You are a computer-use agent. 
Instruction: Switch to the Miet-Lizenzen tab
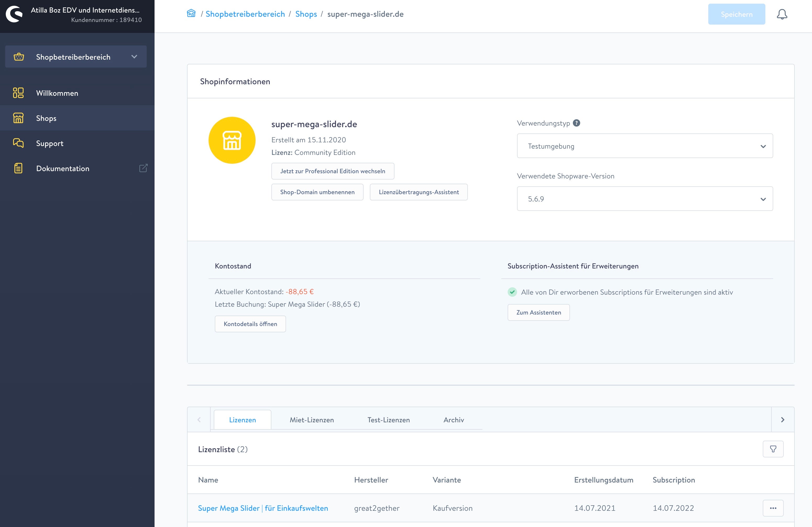pyautogui.click(x=311, y=420)
